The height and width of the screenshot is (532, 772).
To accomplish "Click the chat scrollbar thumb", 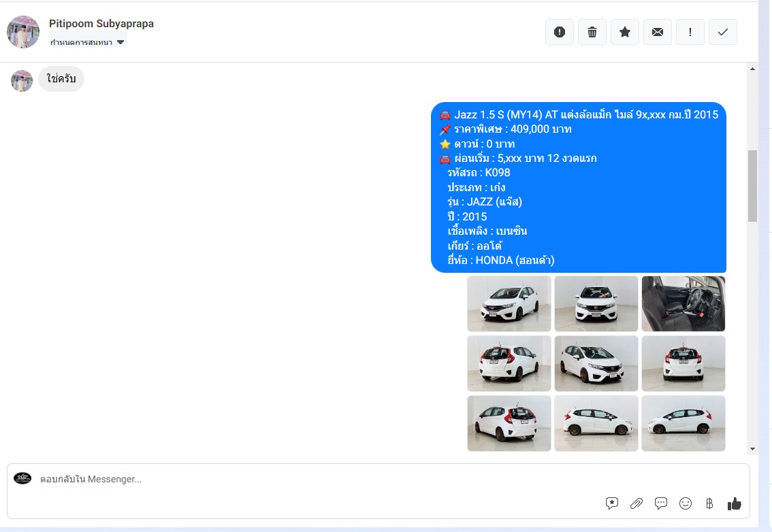I will tap(752, 186).
